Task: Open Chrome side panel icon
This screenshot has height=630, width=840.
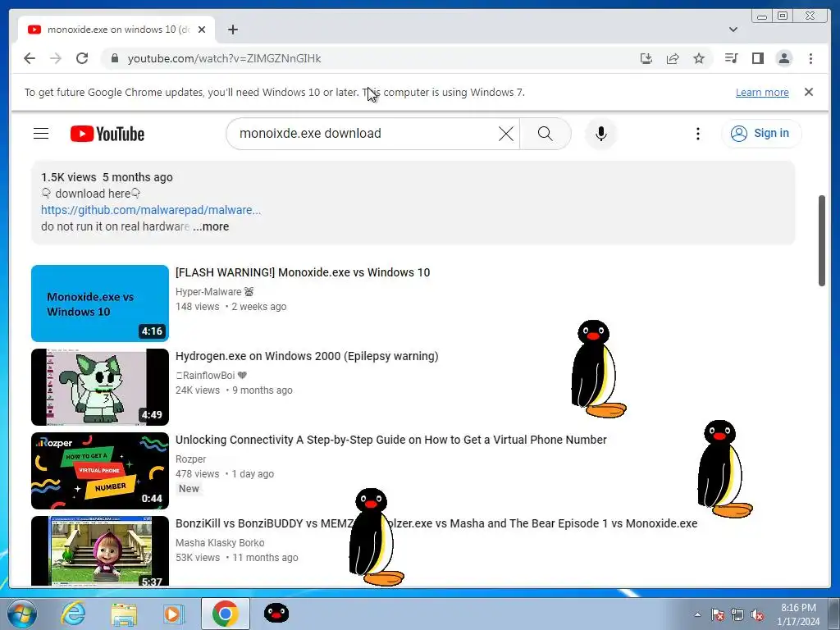Action: 757,58
